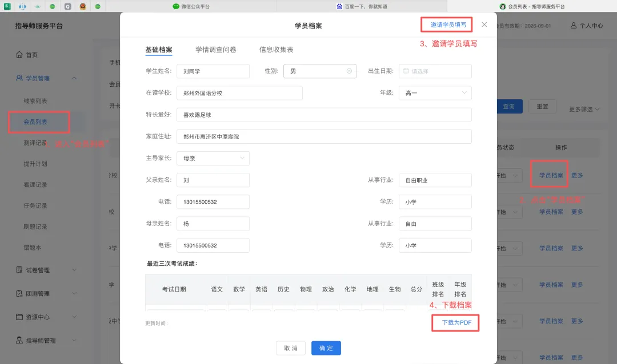Confirm the form with 确定

(x=326, y=347)
